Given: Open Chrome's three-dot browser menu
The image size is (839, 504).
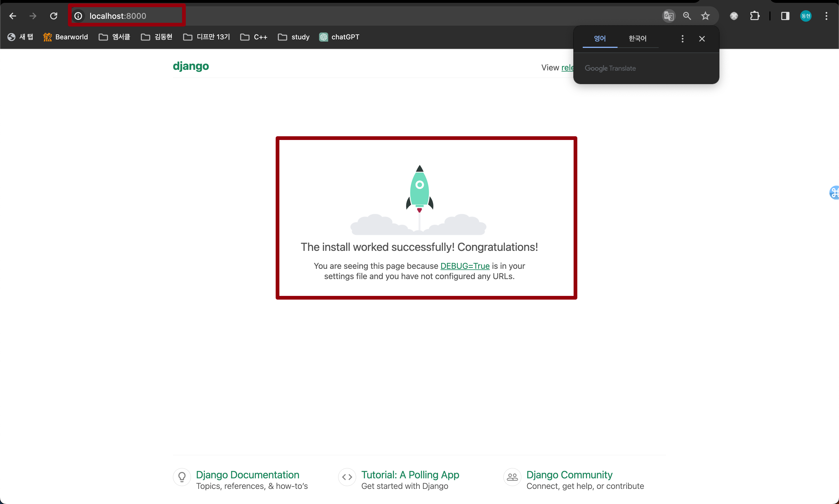Looking at the screenshot, I should [827, 16].
